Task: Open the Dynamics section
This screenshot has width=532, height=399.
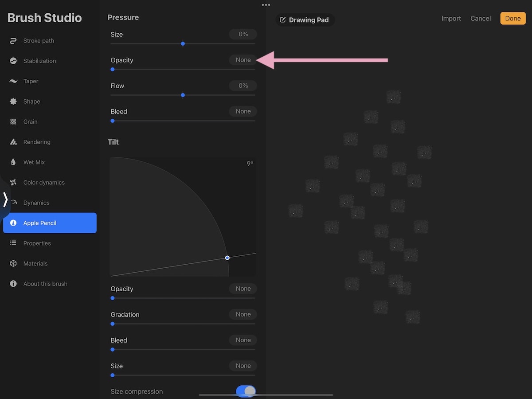Action: (50, 203)
